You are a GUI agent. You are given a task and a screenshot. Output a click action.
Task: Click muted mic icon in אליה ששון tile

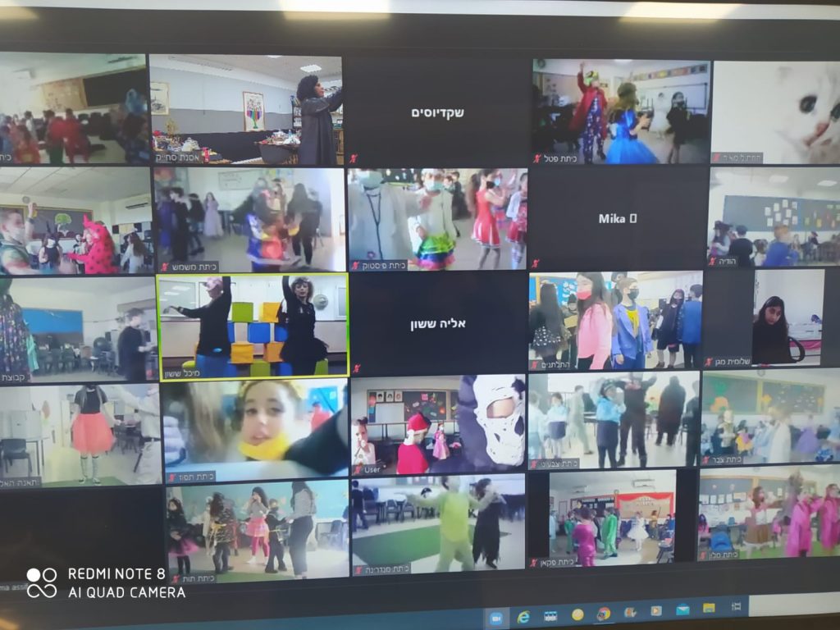[x=358, y=368]
